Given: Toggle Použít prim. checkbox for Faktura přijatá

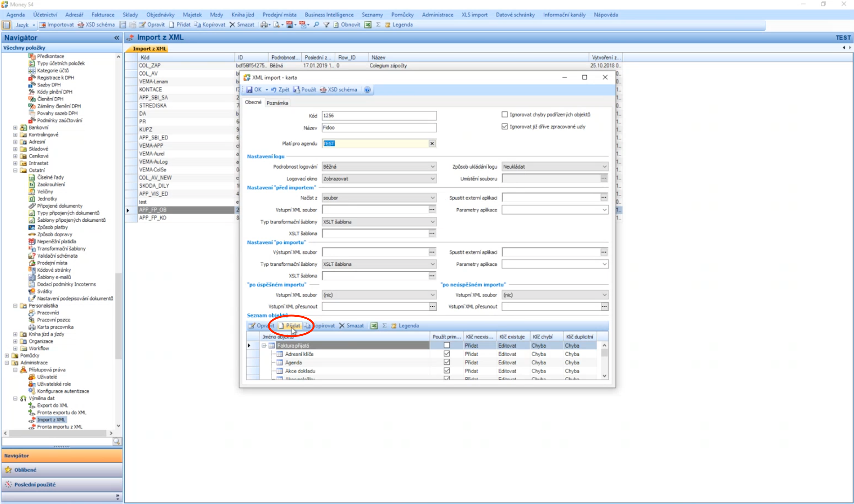Looking at the screenshot, I should pyautogui.click(x=447, y=345).
